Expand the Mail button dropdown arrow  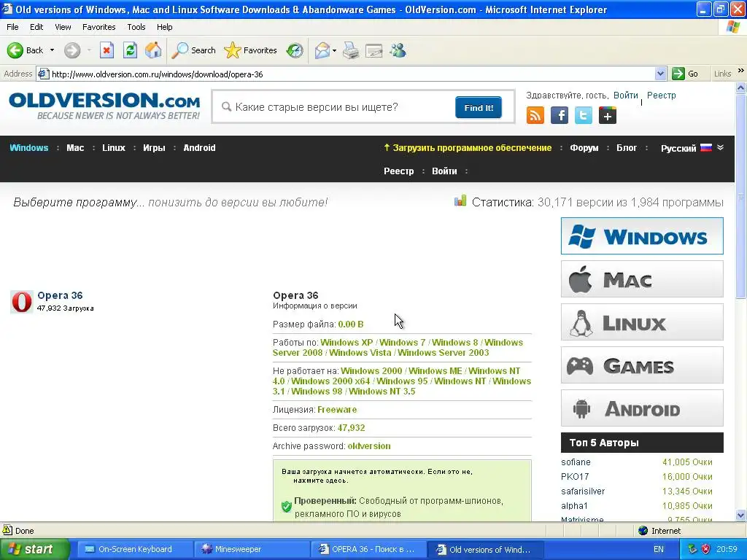point(334,50)
